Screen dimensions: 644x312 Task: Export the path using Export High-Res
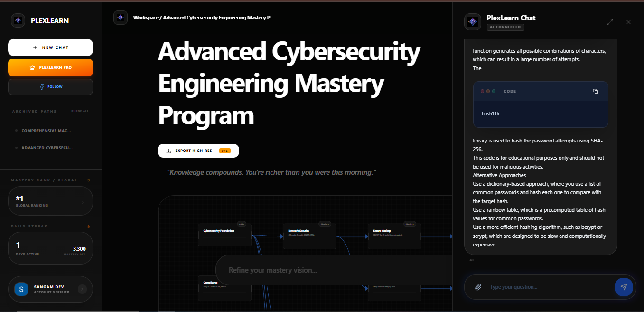(x=198, y=151)
